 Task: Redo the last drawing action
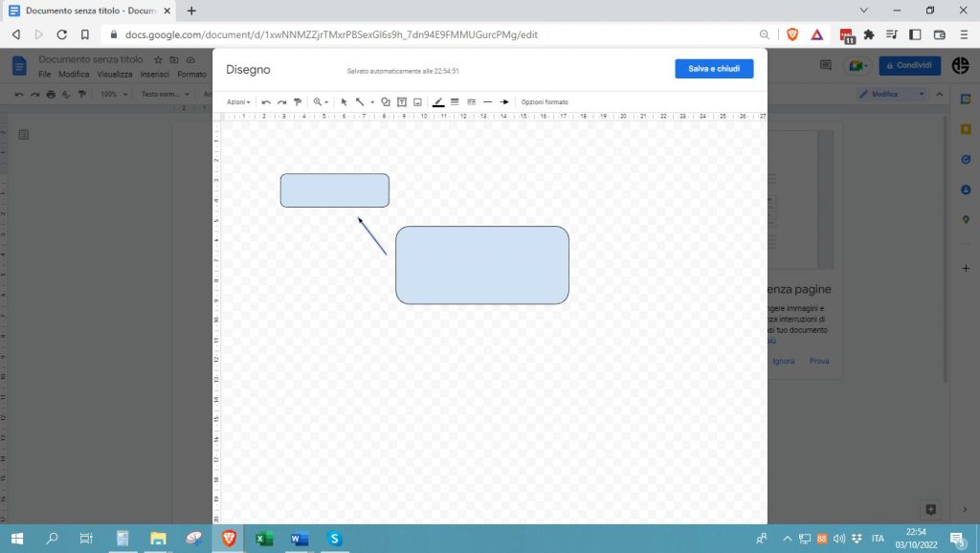pyautogui.click(x=279, y=101)
